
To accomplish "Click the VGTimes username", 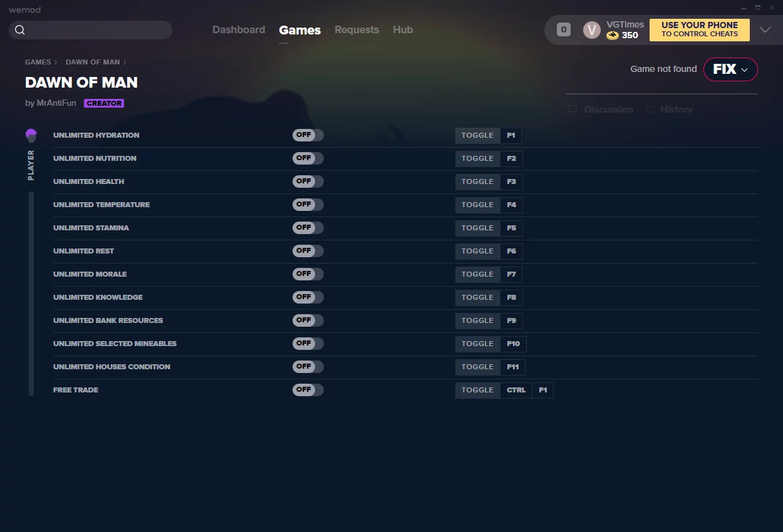I will (625, 24).
